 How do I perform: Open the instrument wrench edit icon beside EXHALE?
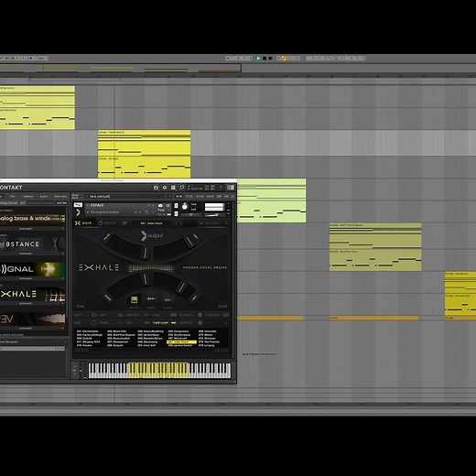(x=78, y=205)
